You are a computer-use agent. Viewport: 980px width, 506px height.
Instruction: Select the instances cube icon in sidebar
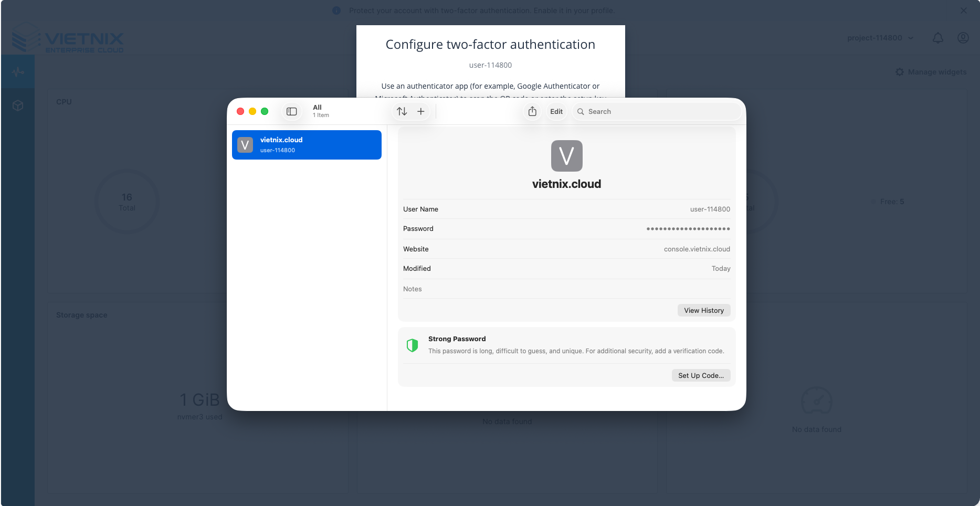click(18, 105)
